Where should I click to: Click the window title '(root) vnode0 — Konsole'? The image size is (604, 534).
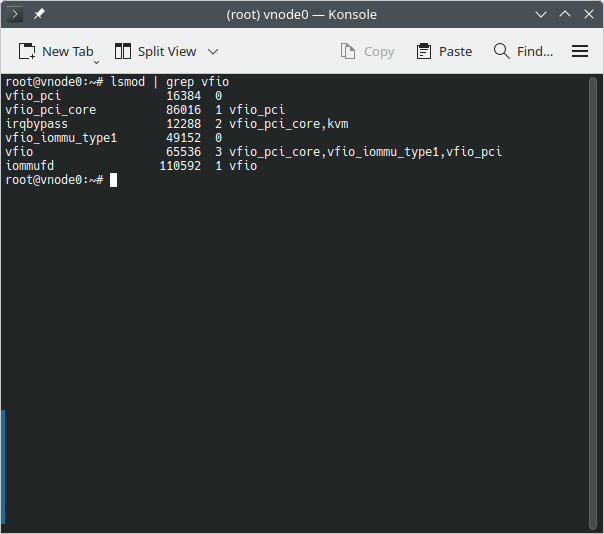tap(302, 15)
